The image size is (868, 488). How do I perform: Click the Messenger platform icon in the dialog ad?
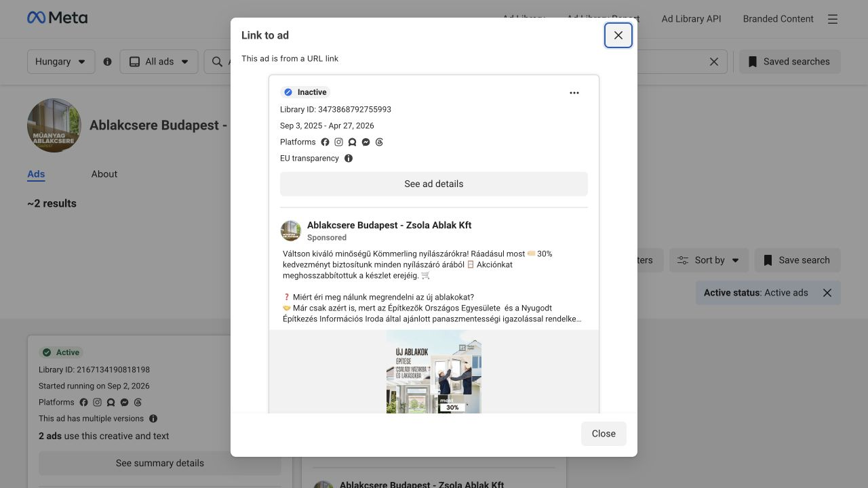366,142
